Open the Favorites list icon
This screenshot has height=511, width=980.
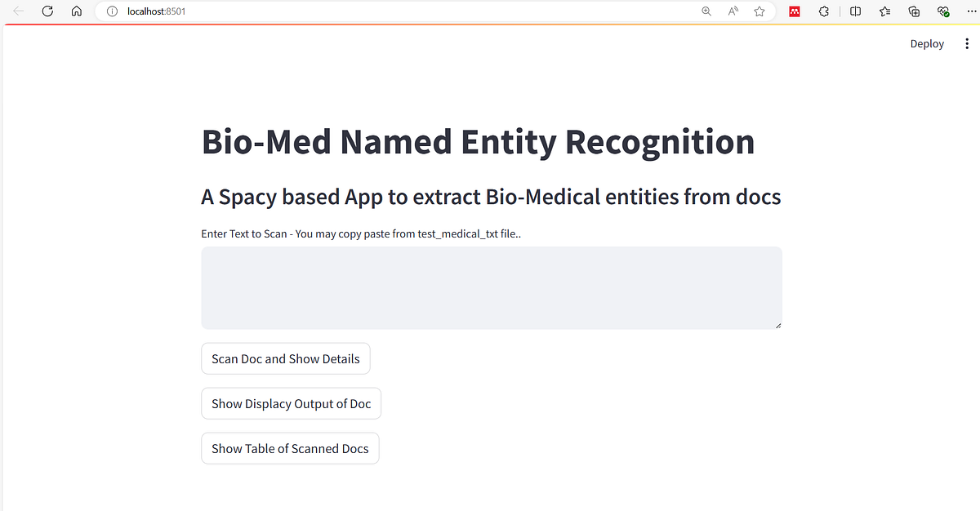[885, 11]
